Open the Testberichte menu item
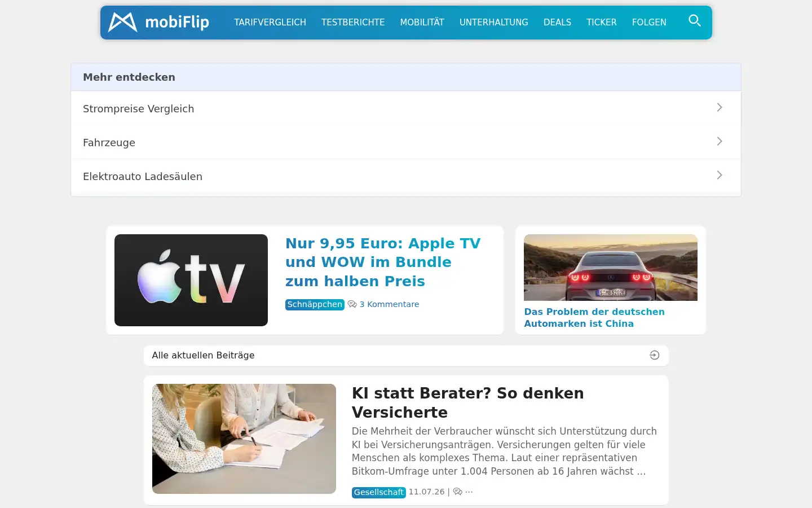Screen dimensions: 812x508 (x=353, y=23)
